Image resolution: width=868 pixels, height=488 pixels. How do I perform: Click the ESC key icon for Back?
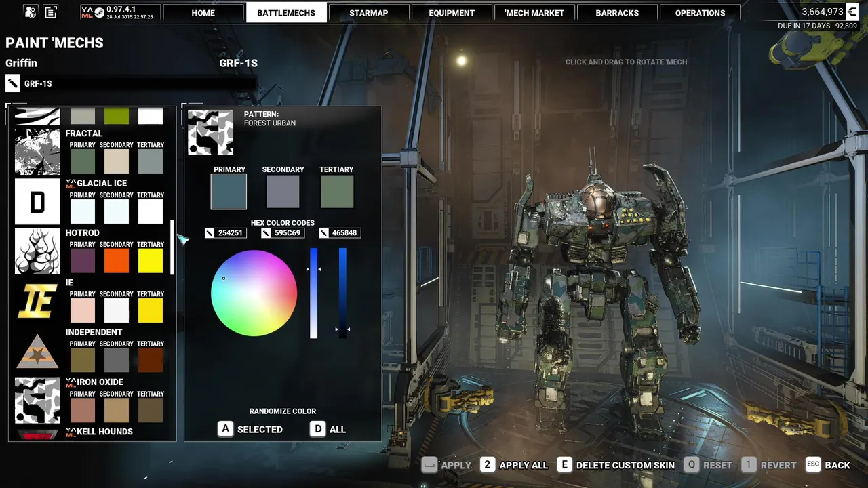813,464
